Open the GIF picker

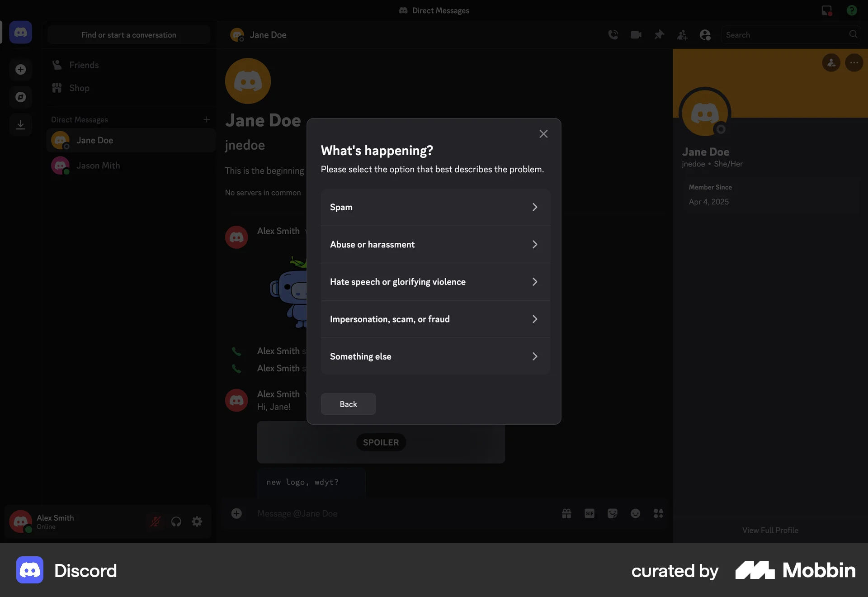(x=590, y=514)
